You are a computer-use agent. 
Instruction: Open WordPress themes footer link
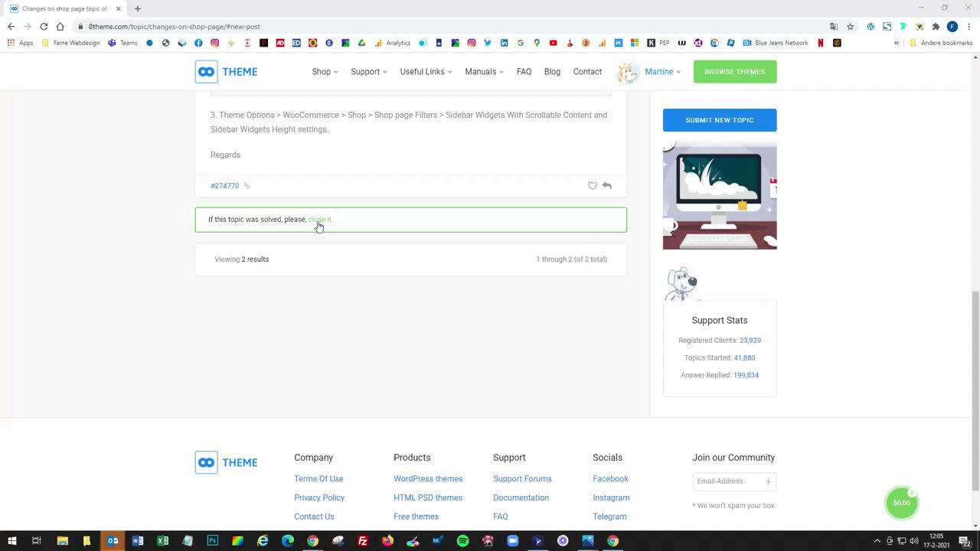coord(428,479)
